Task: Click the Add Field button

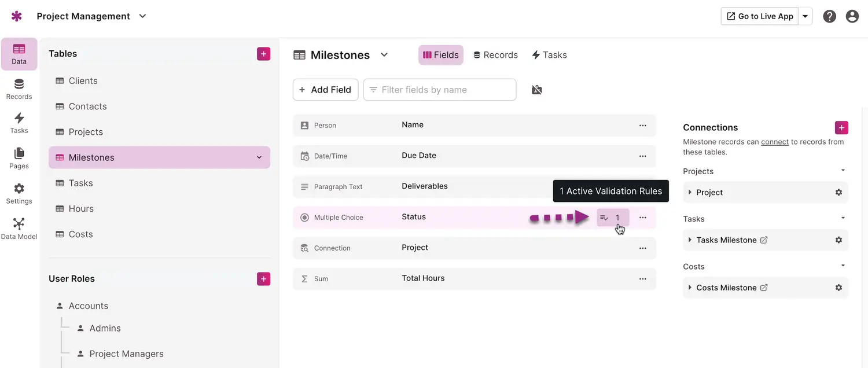Action: [325, 90]
